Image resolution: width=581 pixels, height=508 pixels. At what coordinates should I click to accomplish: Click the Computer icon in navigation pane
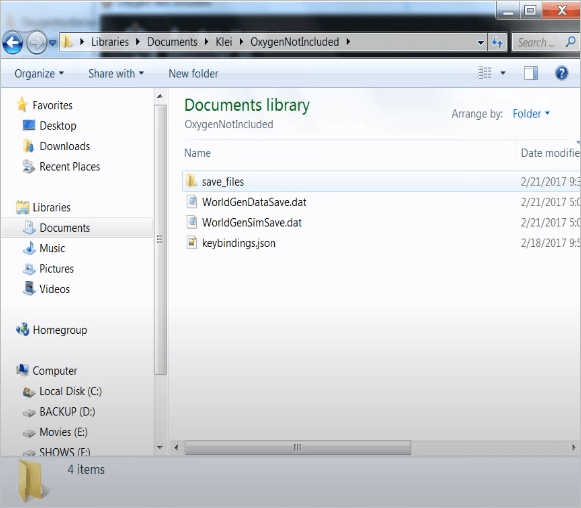click(x=23, y=370)
